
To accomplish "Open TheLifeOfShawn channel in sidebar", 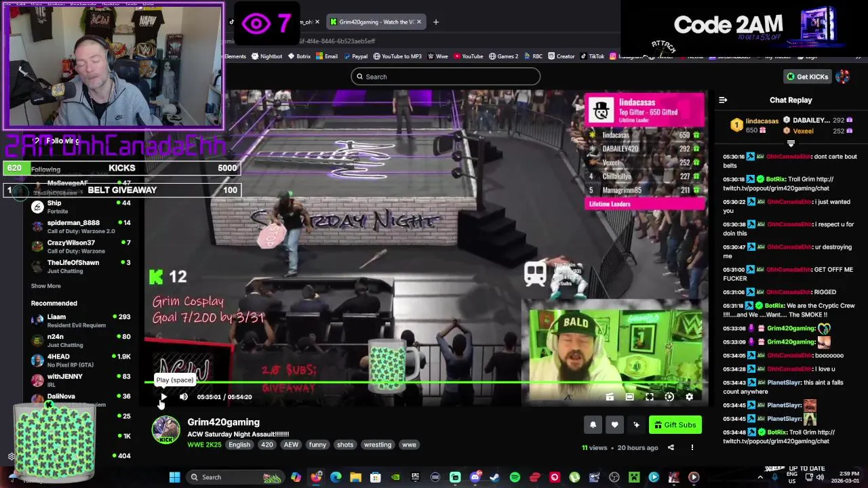I will (x=80, y=266).
